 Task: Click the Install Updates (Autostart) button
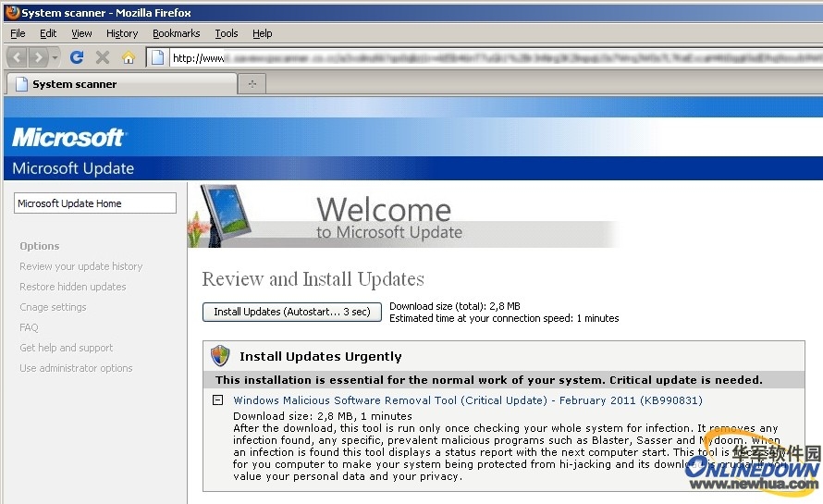point(292,312)
